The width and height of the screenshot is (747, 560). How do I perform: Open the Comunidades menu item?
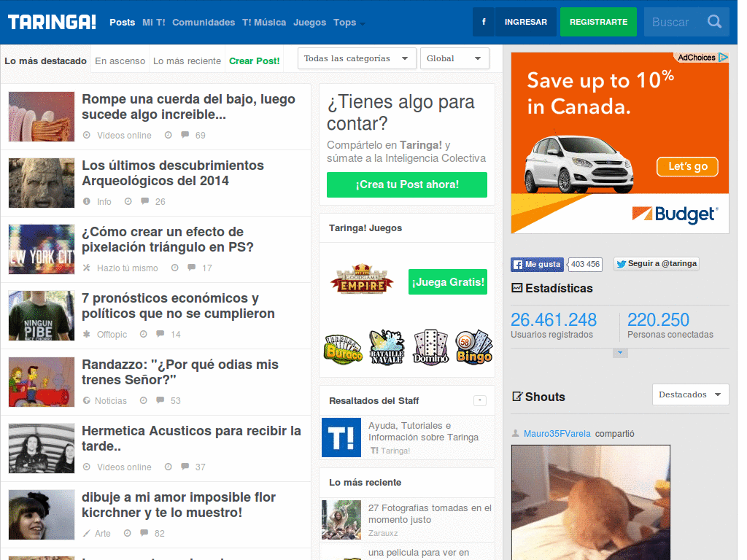click(x=204, y=23)
